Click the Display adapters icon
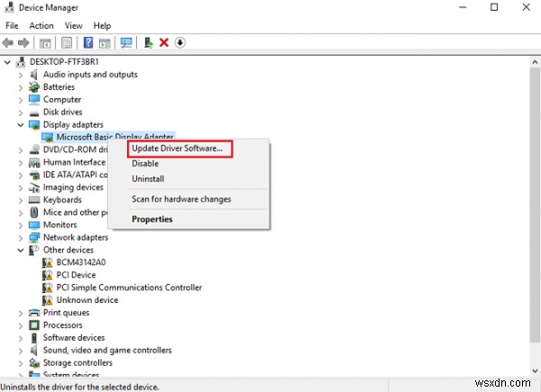The width and height of the screenshot is (541, 392). 34,124
